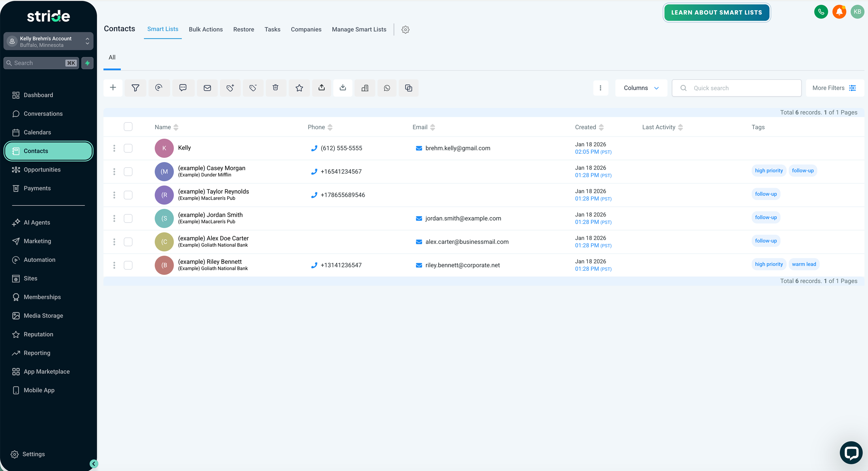
Task: Click the K avatar for Kelly
Action: coord(164,148)
